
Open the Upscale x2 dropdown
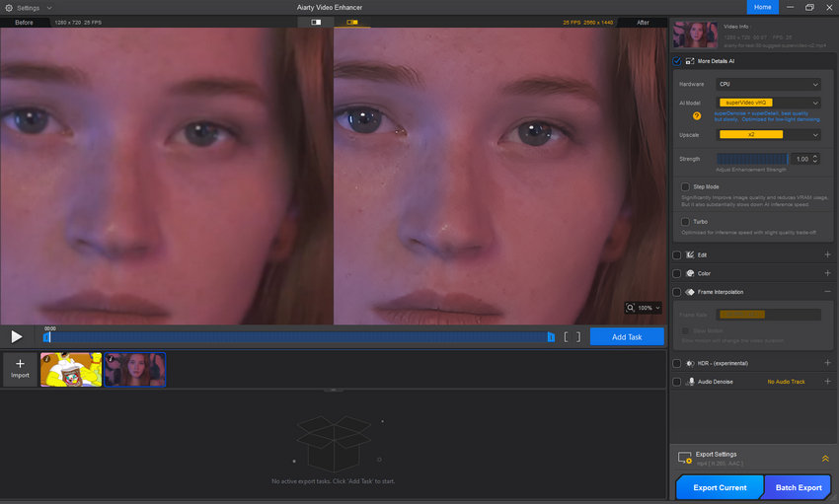pos(768,135)
